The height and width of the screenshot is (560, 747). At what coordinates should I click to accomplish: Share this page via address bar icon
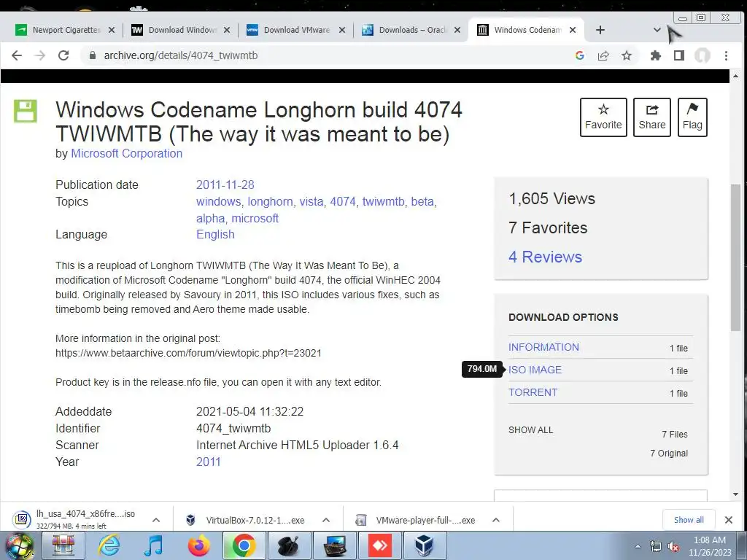[603, 55]
